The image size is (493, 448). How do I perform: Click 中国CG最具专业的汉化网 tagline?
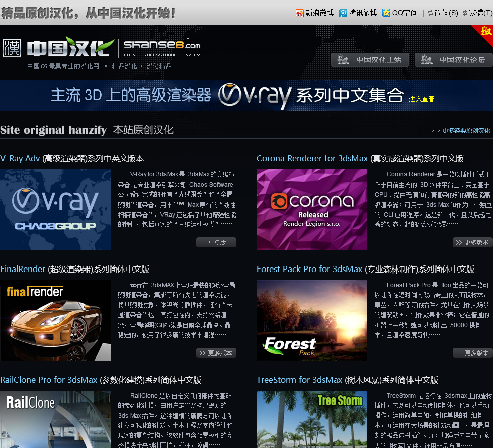click(63, 66)
